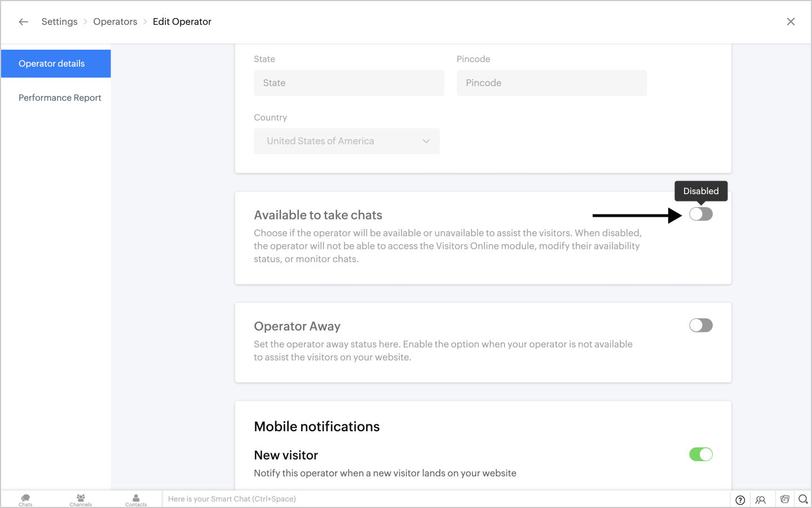Click the help question mark icon
The width and height of the screenshot is (812, 508).
(x=740, y=500)
